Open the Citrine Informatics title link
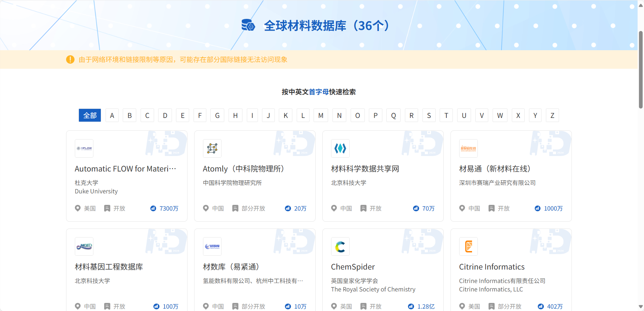The height and width of the screenshot is (311, 644). pyautogui.click(x=492, y=267)
